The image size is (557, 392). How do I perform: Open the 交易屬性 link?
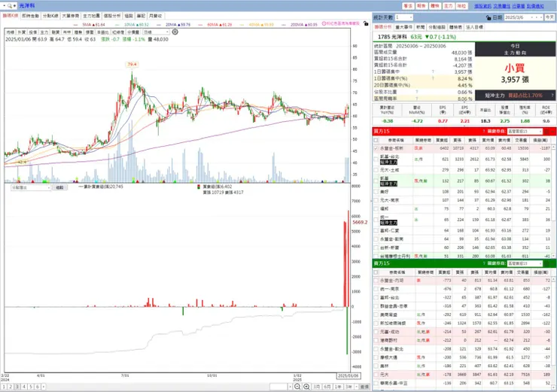[x=501, y=6]
